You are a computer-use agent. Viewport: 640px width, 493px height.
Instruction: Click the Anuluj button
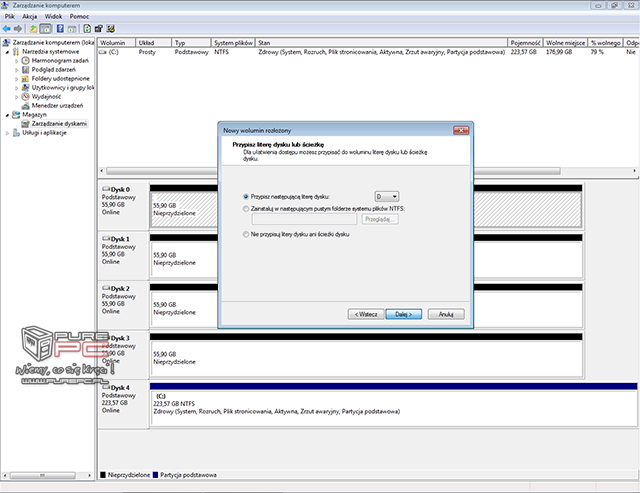tap(446, 314)
